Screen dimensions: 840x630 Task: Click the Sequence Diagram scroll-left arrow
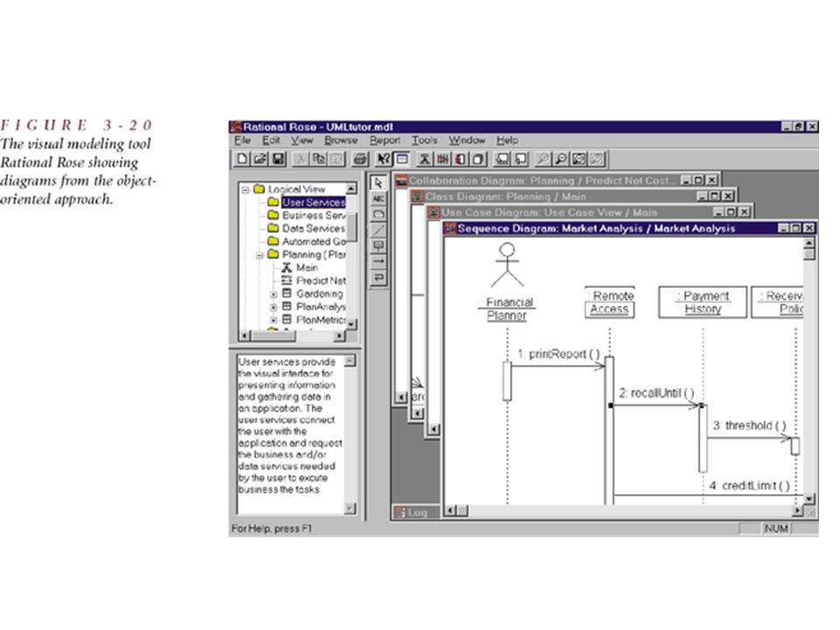pyautogui.click(x=451, y=510)
